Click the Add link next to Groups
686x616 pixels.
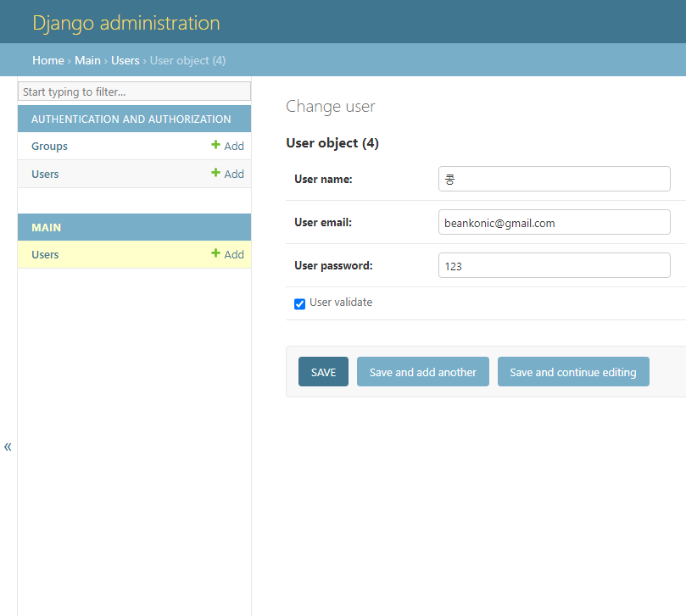(x=227, y=146)
